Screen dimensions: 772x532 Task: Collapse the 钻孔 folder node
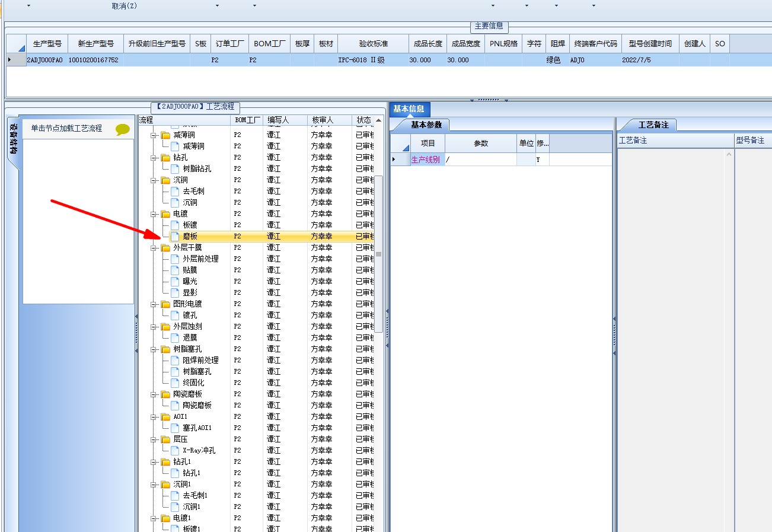154,158
